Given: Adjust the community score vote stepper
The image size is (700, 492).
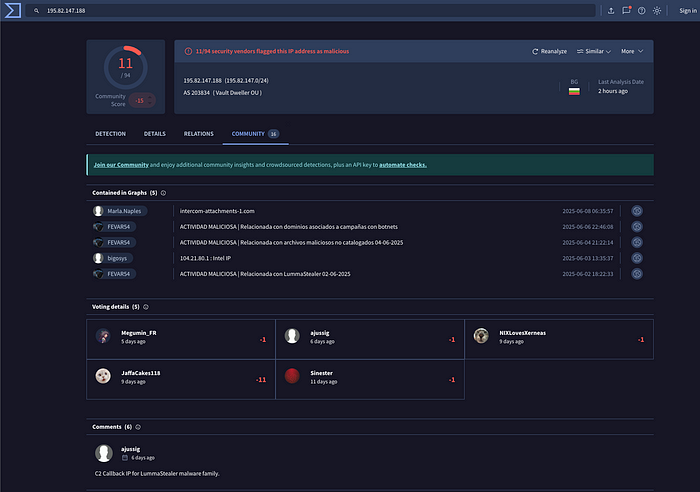Looking at the screenshot, I should coord(150,100).
